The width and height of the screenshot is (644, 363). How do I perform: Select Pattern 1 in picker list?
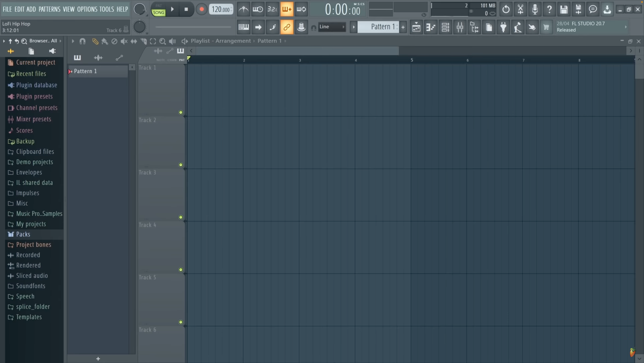(x=98, y=71)
